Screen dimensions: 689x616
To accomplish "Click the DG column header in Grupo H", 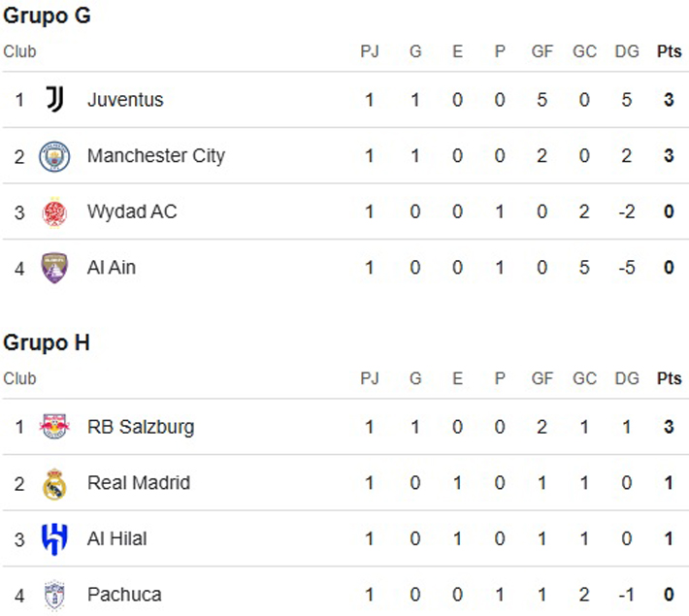I will pos(627,378).
